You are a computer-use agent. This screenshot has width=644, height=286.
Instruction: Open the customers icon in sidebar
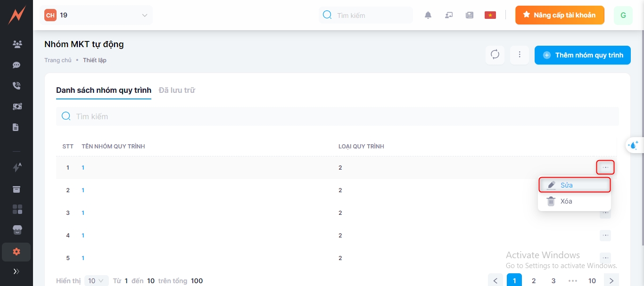(x=17, y=44)
